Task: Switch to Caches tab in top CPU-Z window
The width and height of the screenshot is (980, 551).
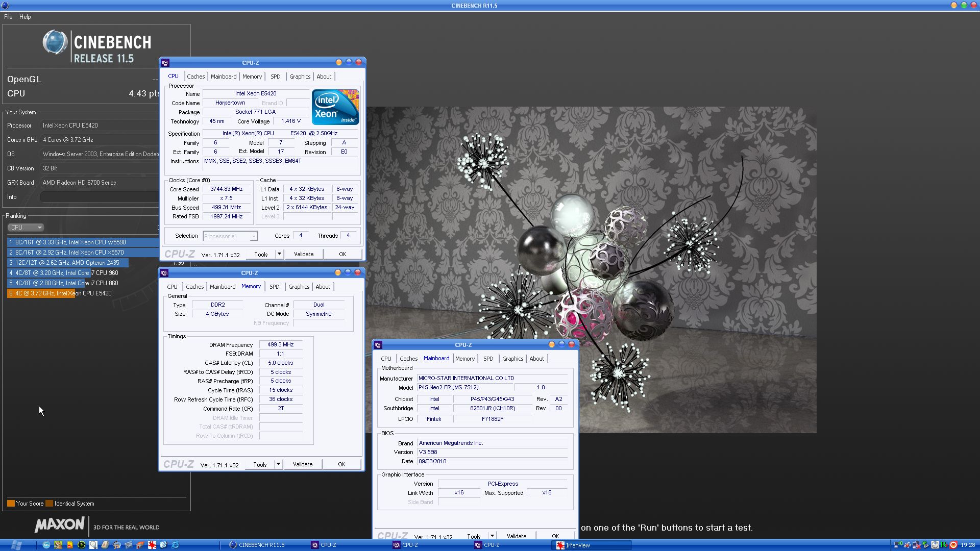Action: click(196, 77)
